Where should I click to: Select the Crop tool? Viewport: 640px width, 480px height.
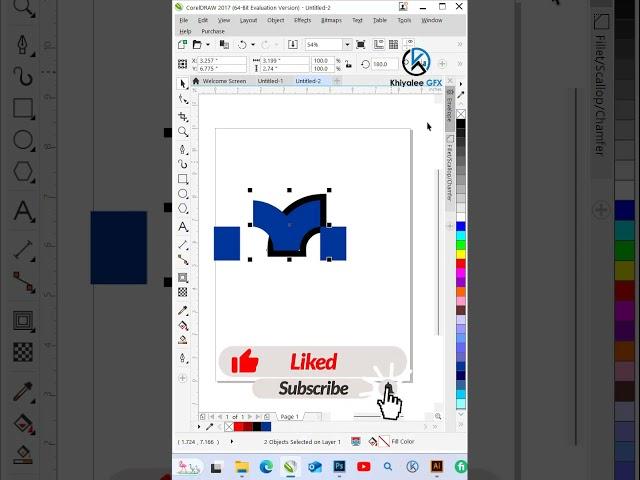coord(183,116)
